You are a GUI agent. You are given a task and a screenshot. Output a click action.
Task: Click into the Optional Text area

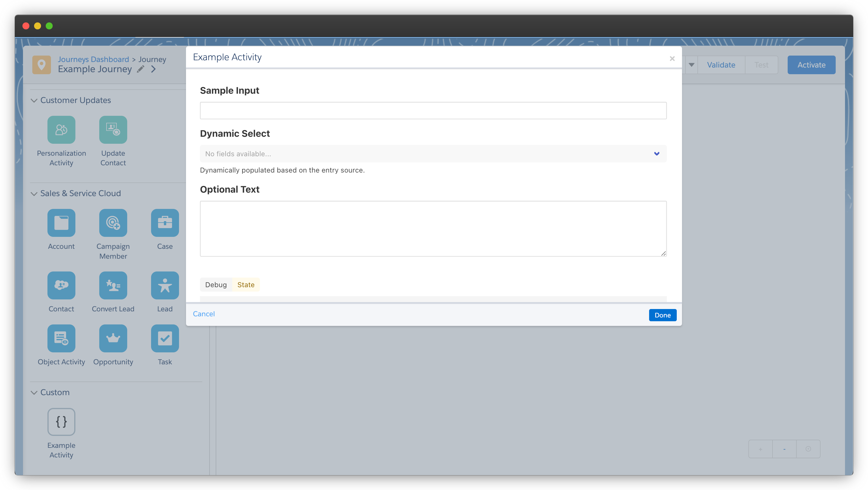433,229
